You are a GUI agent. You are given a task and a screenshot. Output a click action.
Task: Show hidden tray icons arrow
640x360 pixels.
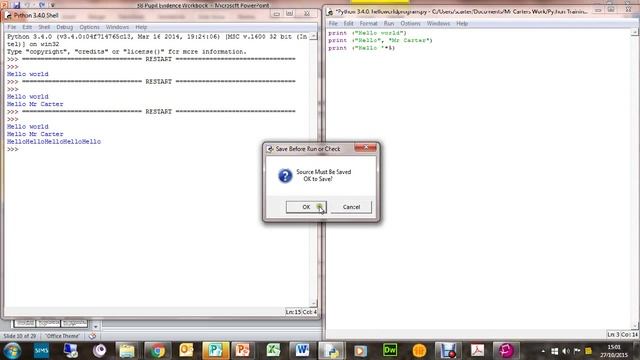[543, 351]
